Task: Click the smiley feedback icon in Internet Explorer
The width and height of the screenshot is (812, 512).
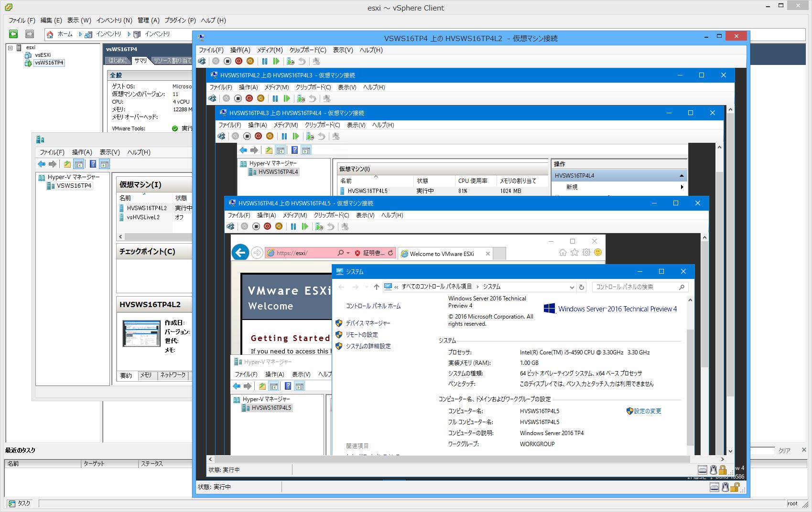Action: click(598, 252)
